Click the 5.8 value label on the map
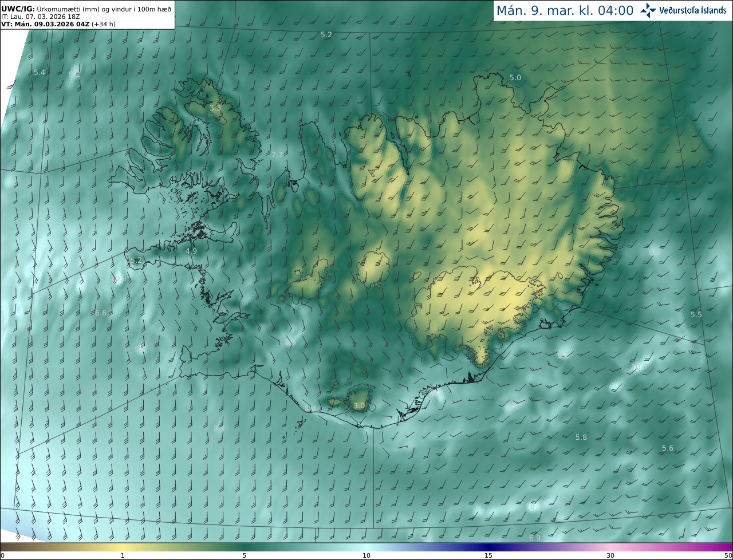The width and height of the screenshot is (733, 560). tap(581, 437)
